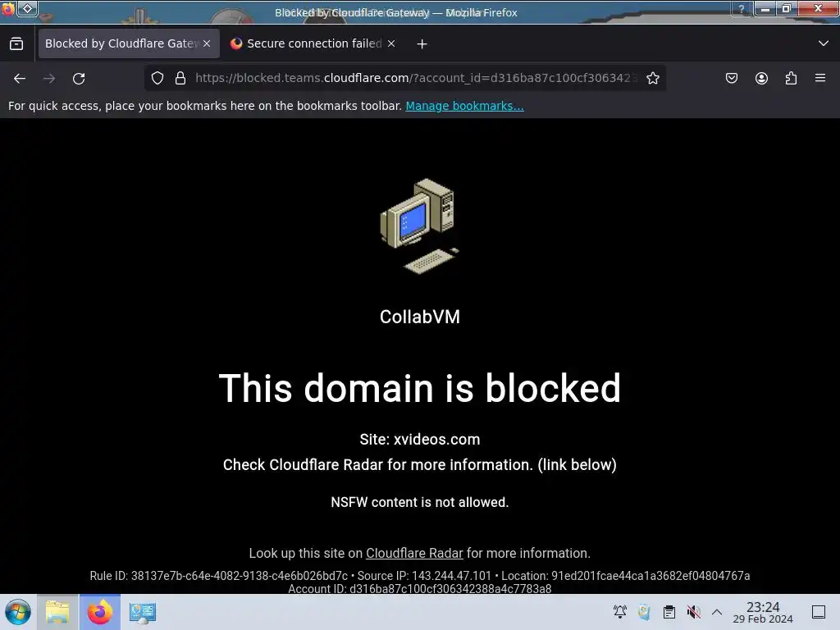The width and height of the screenshot is (840, 630).
Task: Follow the Cloudflare Radar link
Action: pos(414,553)
